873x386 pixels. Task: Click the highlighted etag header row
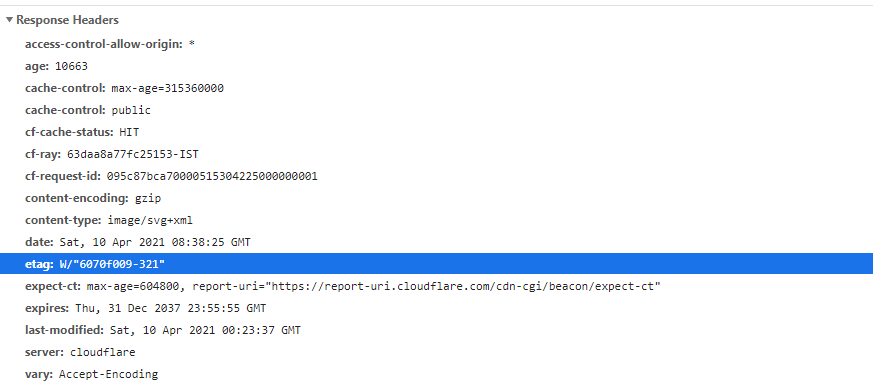[x=436, y=264]
